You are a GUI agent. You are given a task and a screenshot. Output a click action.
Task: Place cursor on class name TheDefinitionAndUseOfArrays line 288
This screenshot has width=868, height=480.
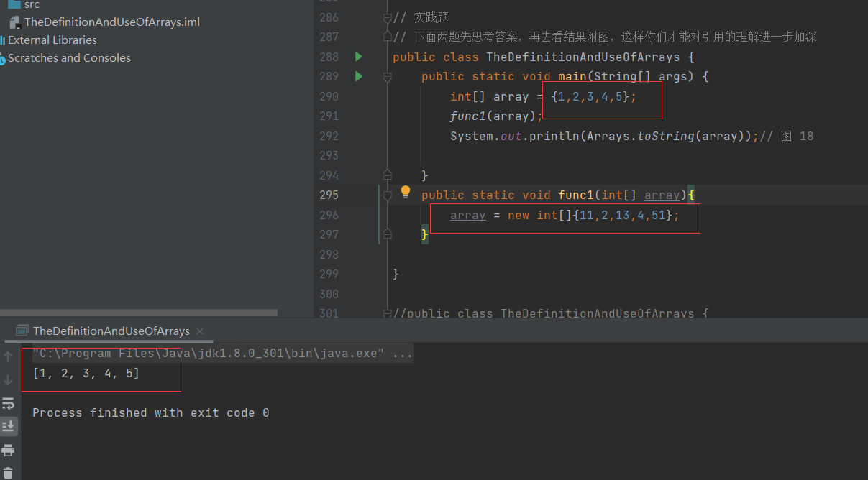coord(583,57)
